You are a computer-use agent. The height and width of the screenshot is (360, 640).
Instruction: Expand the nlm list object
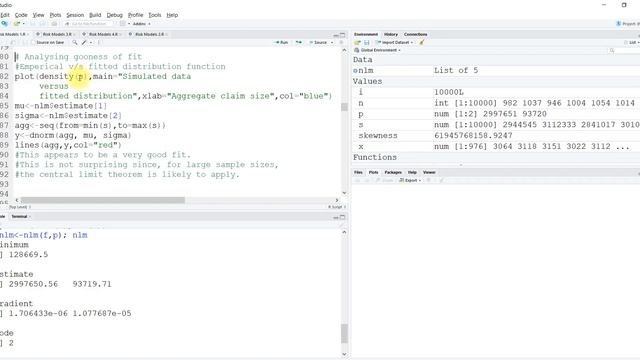click(356, 70)
